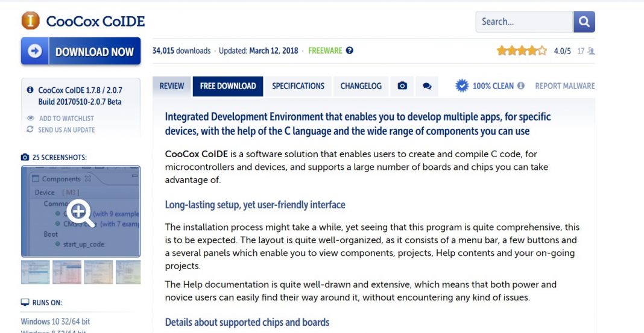Click the Report Malware link
The height and width of the screenshot is (333, 644).
[565, 86]
